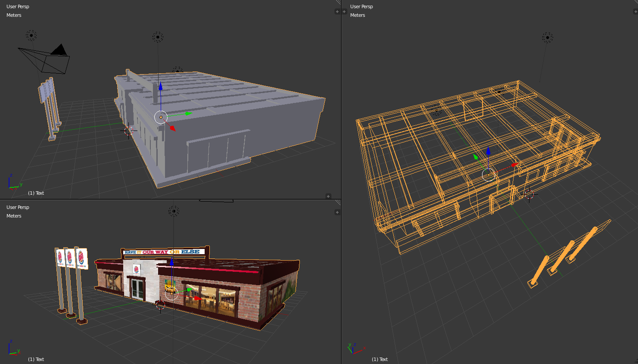The width and height of the screenshot is (638, 364).
Task: Click the green Y-axis arrow in solid viewport
Action: (x=187, y=113)
